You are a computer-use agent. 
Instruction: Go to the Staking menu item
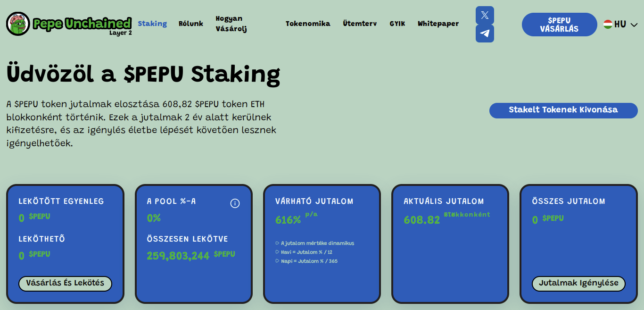[x=152, y=24]
